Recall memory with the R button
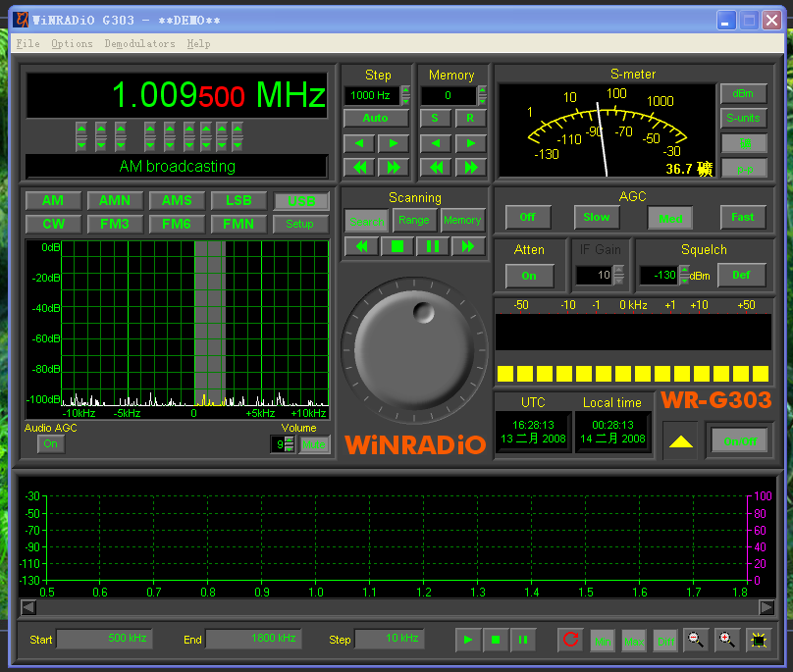The height and width of the screenshot is (672, 793). click(x=470, y=119)
